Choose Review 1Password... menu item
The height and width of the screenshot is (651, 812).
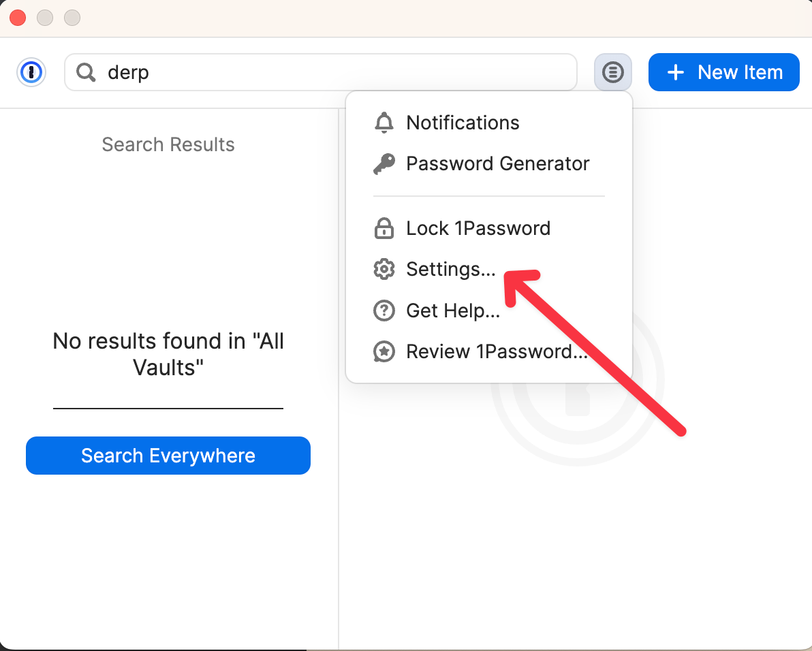tap(496, 352)
